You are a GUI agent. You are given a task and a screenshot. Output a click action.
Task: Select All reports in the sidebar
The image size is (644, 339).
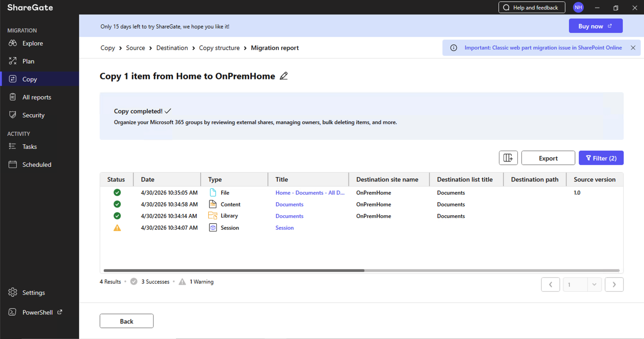pos(37,97)
